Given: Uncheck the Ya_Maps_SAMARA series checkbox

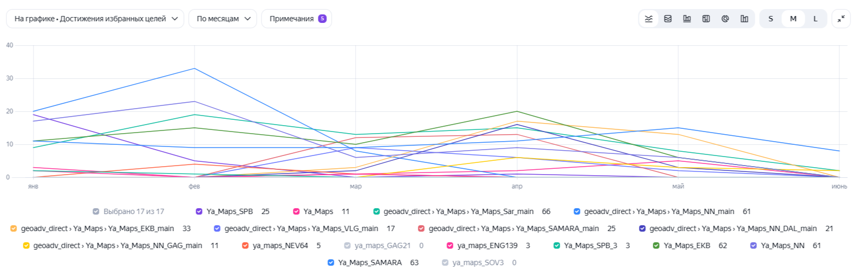Looking at the screenshot, I should [331, 262].
